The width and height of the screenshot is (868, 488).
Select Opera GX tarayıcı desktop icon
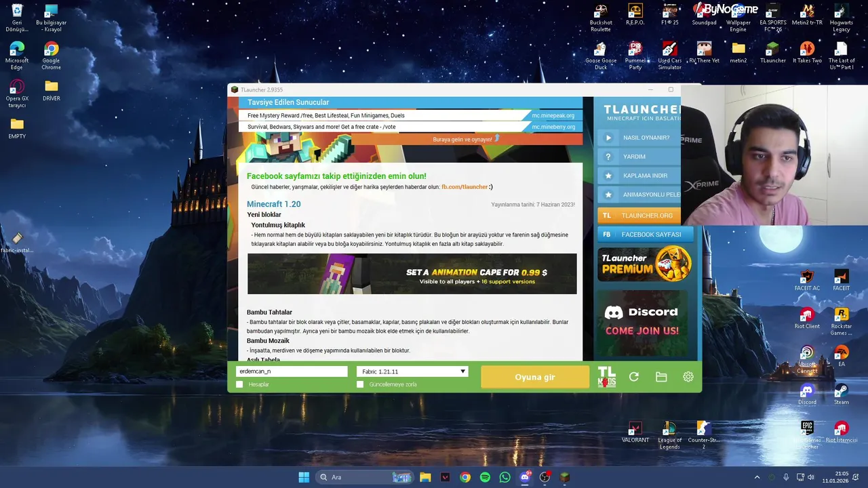coord(17,94)
